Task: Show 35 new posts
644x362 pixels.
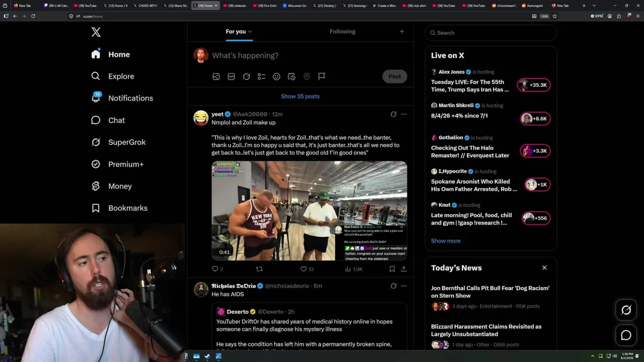Action: (x=300, y=96)
